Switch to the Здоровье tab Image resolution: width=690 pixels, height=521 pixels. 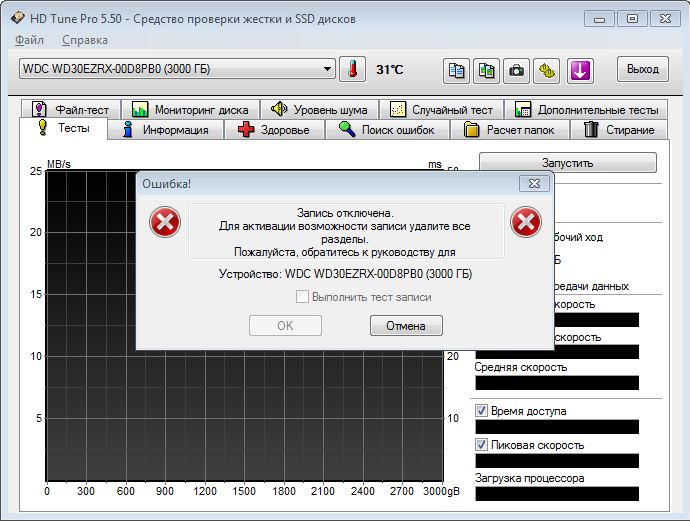274,130
